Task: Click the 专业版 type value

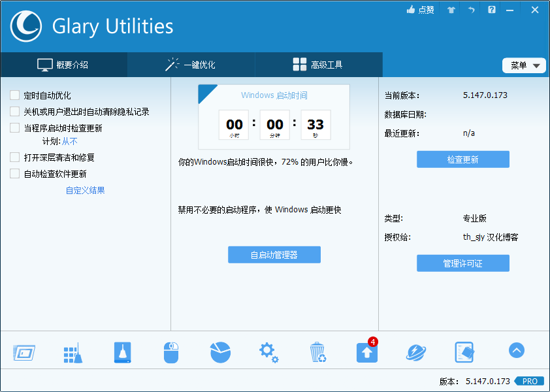Action: click(475, 218)
